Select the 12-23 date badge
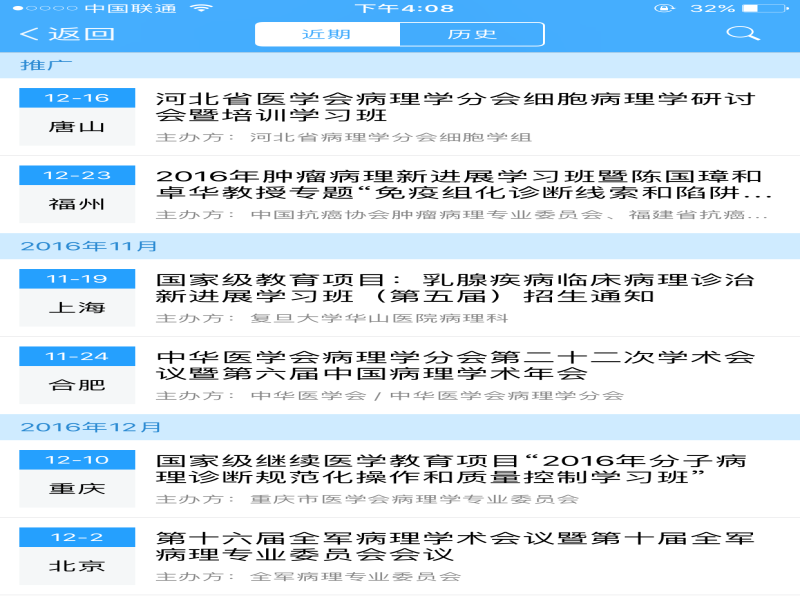Image resolution: width=800 pixels, height=600 pixels. click(77, 176)
